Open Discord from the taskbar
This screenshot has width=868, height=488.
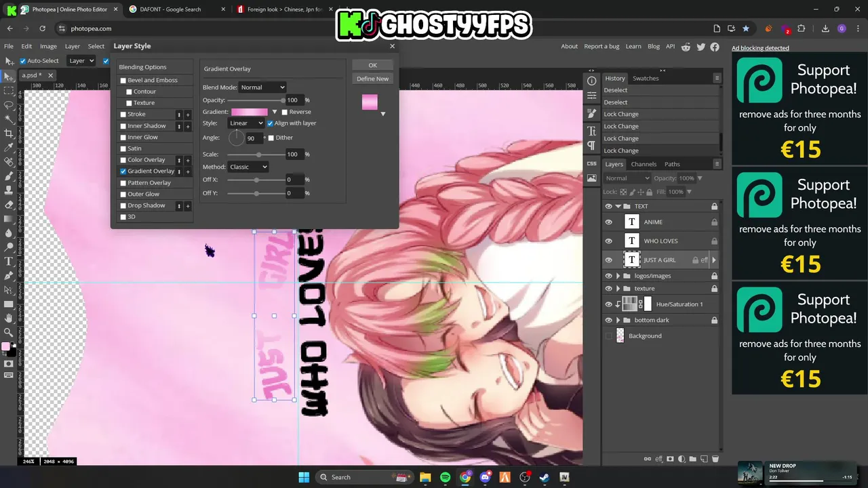click(x=485, y=477)
